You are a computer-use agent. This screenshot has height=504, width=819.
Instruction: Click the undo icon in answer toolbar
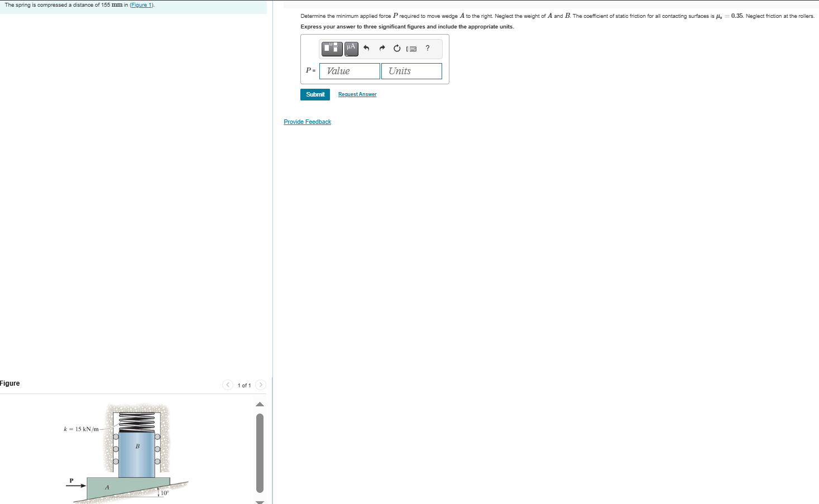click(x=366, y=49)
